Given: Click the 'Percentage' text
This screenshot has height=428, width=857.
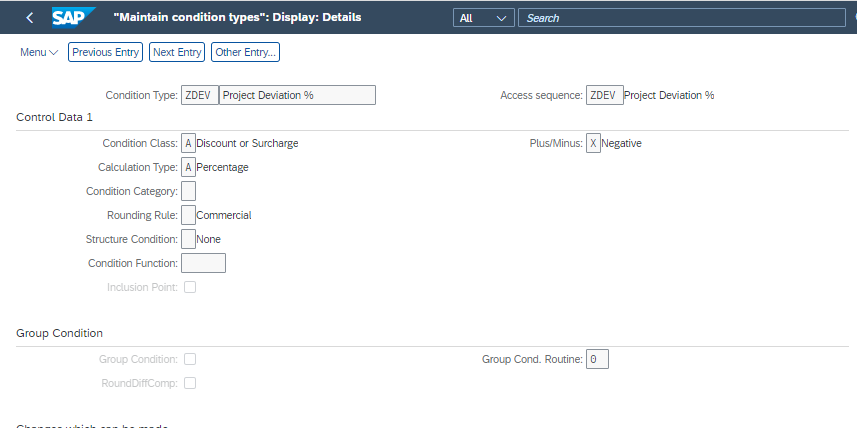Looking at the screenshot, I should tap(222, 167).
